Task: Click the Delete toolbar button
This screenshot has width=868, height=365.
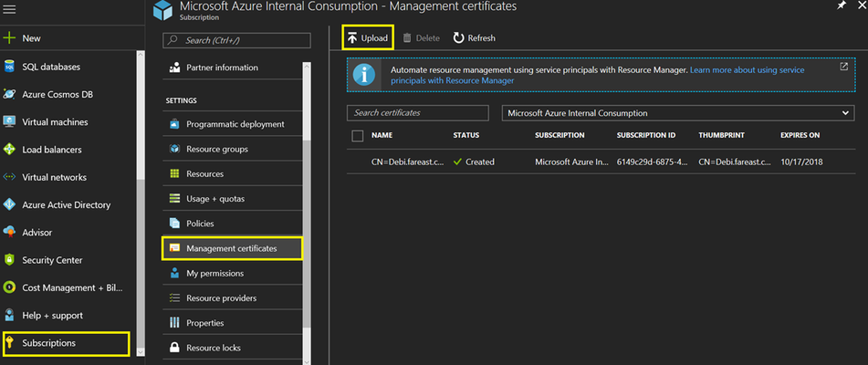Action: coord(421,38)
